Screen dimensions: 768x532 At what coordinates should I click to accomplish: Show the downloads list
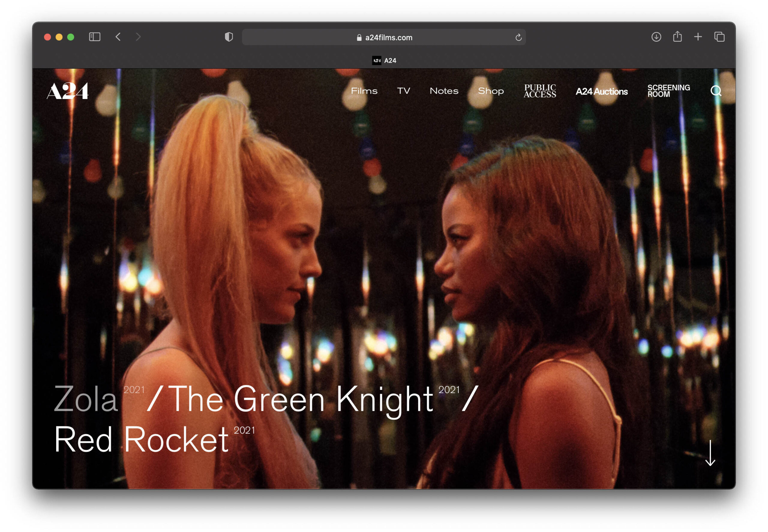656,37
